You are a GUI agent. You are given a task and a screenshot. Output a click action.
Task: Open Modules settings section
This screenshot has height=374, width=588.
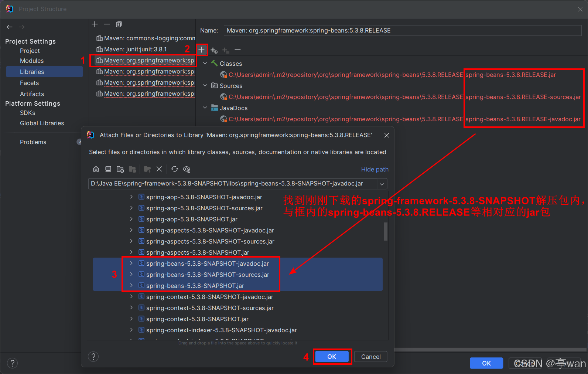coord(32,61)
